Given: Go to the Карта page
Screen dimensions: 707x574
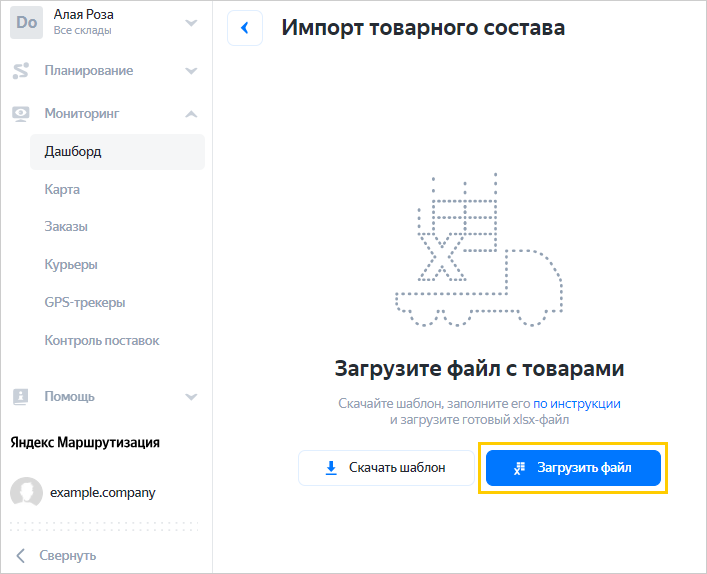Looking at the screenshot, I should pos(62,190).
